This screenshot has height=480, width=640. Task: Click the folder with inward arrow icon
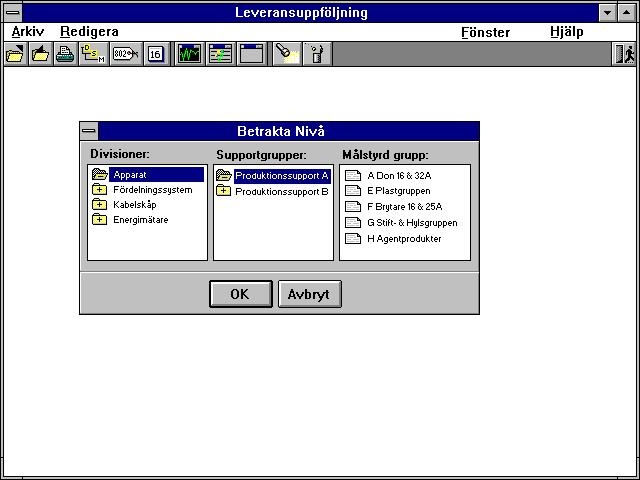[x=40, y=54]
